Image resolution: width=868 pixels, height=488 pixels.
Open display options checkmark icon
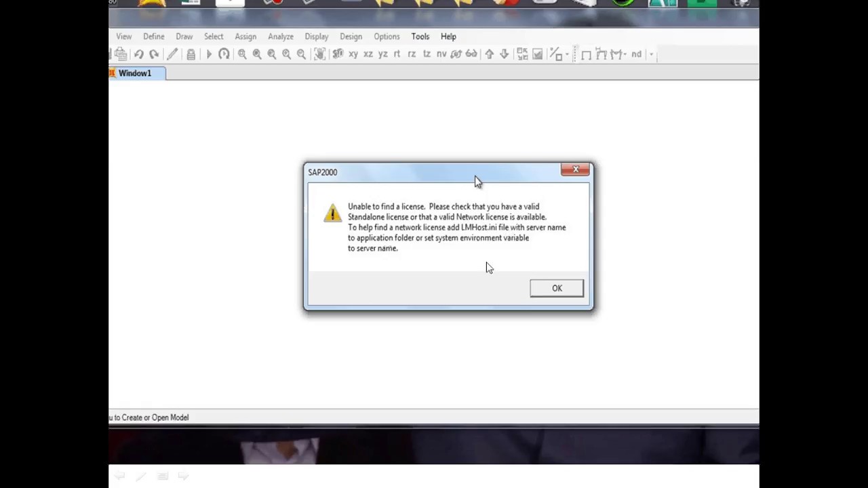537,54
